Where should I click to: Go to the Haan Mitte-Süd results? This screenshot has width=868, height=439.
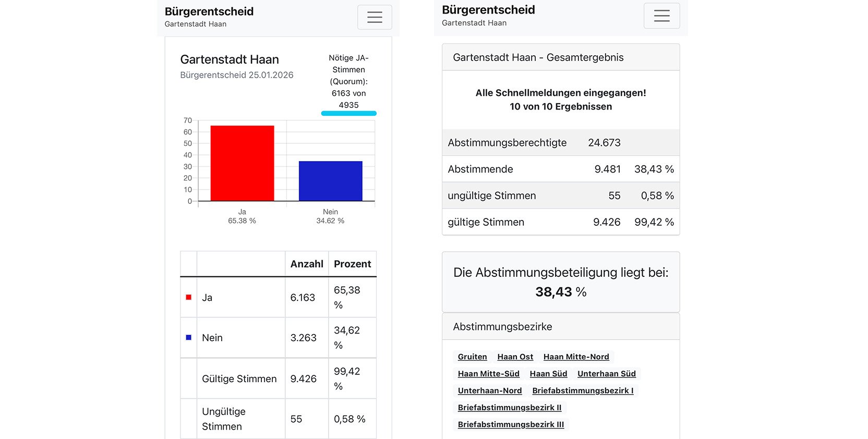coord(488,374)
